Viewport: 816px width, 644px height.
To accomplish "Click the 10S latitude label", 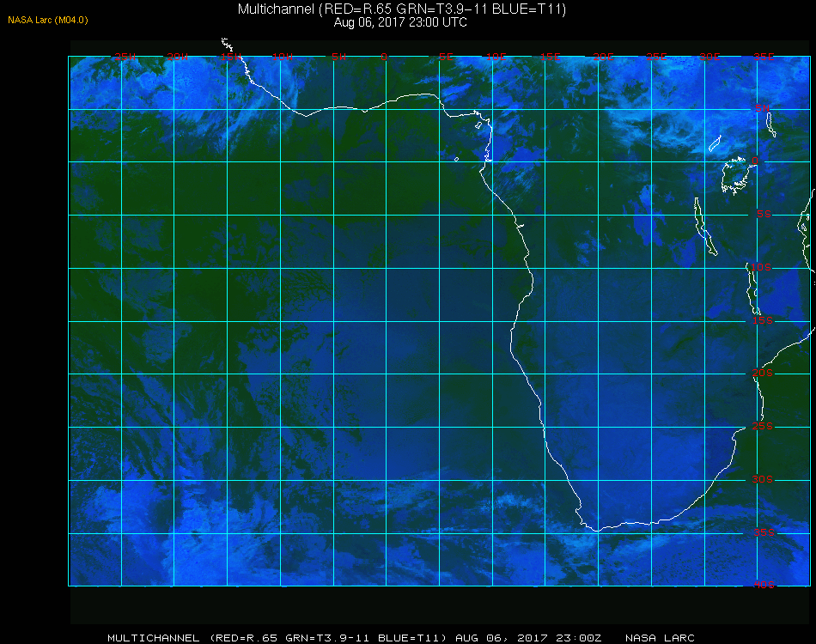I will click(x=761, y=267).
